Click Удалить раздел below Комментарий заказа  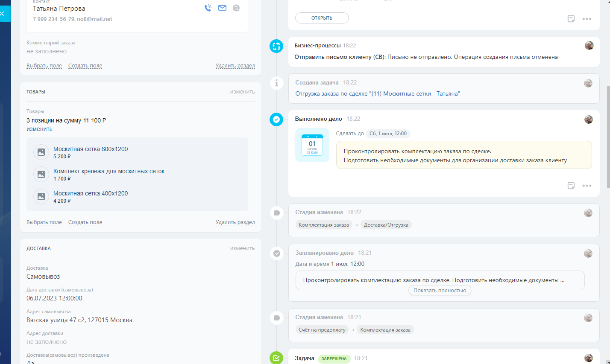click(235, 66)
